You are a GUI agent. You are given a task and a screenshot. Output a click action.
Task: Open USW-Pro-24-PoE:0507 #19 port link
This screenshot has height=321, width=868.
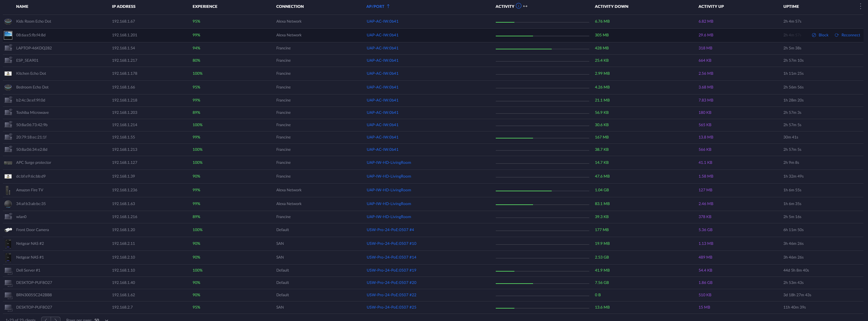pos(391,270)
